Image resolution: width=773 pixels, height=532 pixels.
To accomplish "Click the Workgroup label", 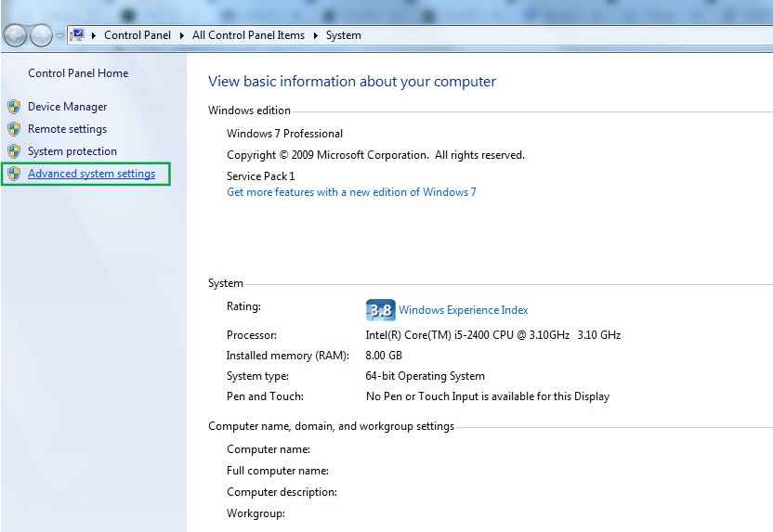I will (255, 513).
